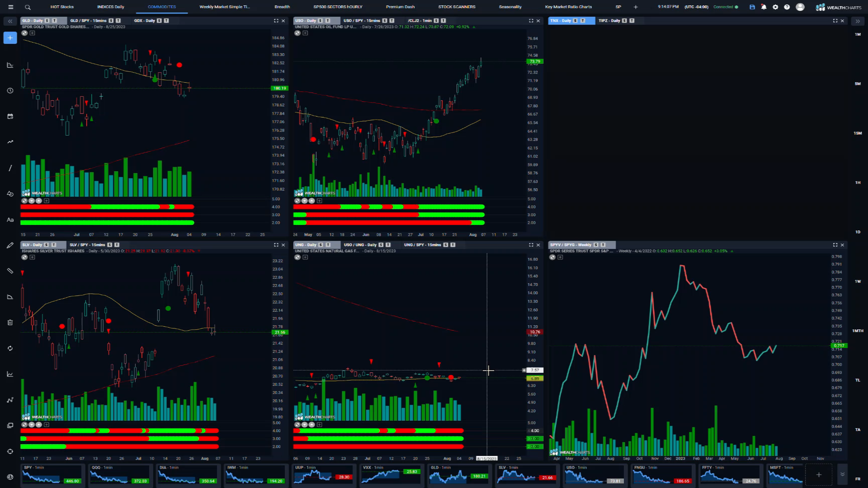Toggle the T button on GLD - Daily tab
This screenshot has width=868, height=488.
click(x=54, y=21)
